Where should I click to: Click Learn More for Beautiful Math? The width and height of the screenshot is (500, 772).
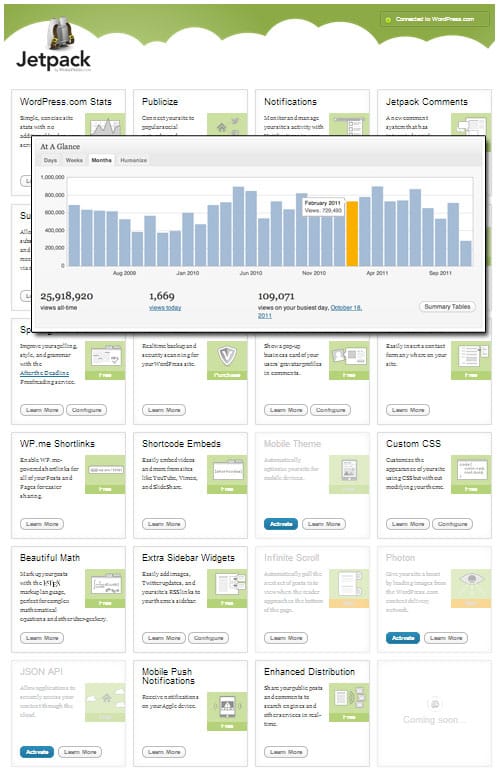[x=42, y=638]
